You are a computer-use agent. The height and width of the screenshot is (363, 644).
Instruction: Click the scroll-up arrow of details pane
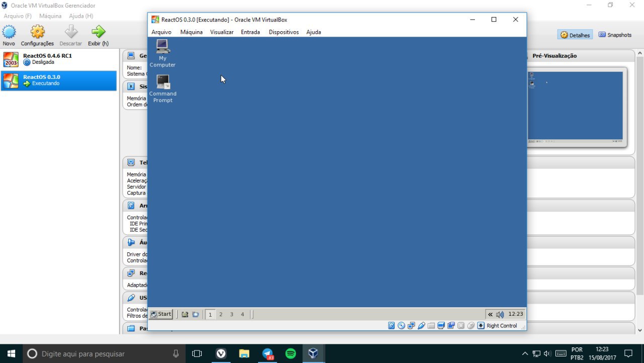pos(640,53)
